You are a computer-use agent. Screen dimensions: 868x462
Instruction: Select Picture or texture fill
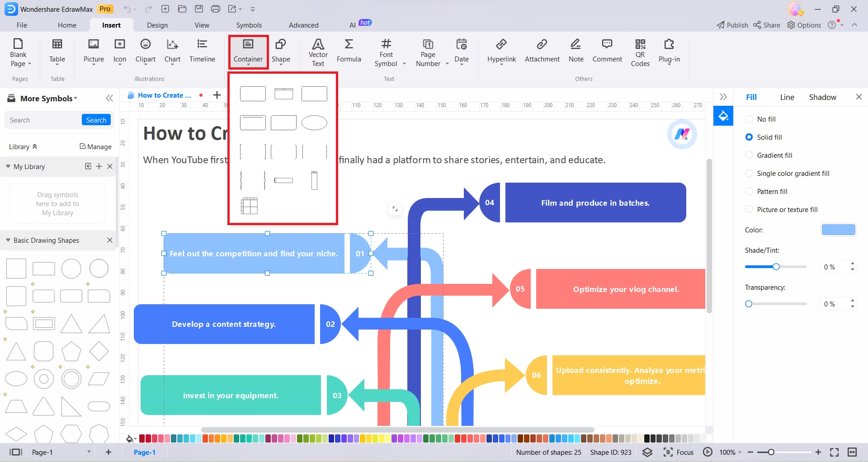click(x=781, y=209)
